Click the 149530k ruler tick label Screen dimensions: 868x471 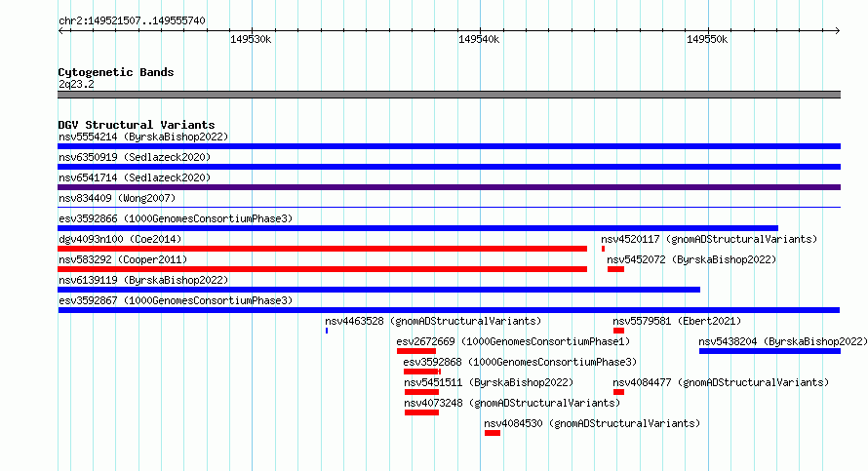(251, 39)
